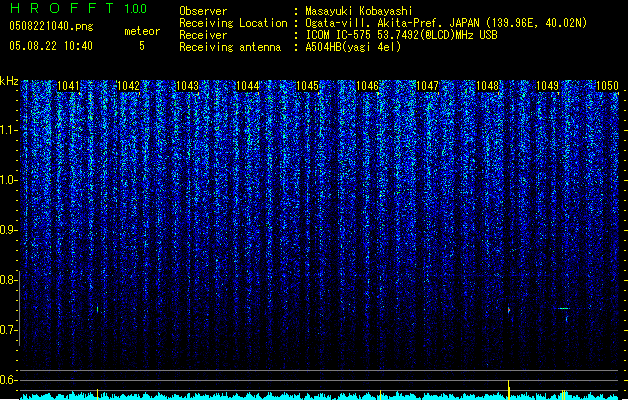
Task: Click the red meteor echo spot near 1048
Action: tap(509, 310)
